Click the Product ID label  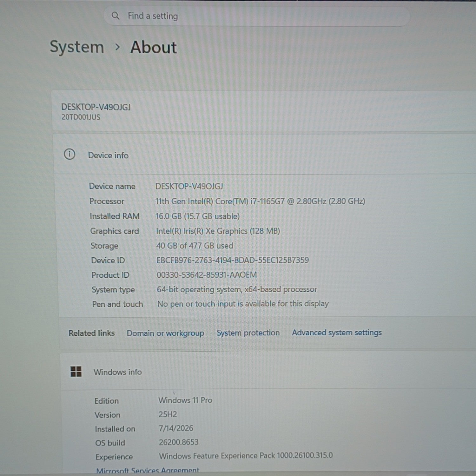tap(110, 275)
